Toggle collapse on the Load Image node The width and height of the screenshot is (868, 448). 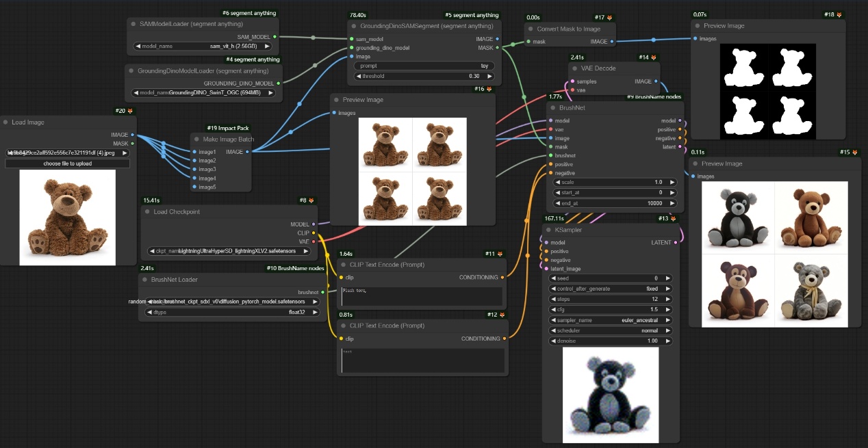[x=5, y=122]
